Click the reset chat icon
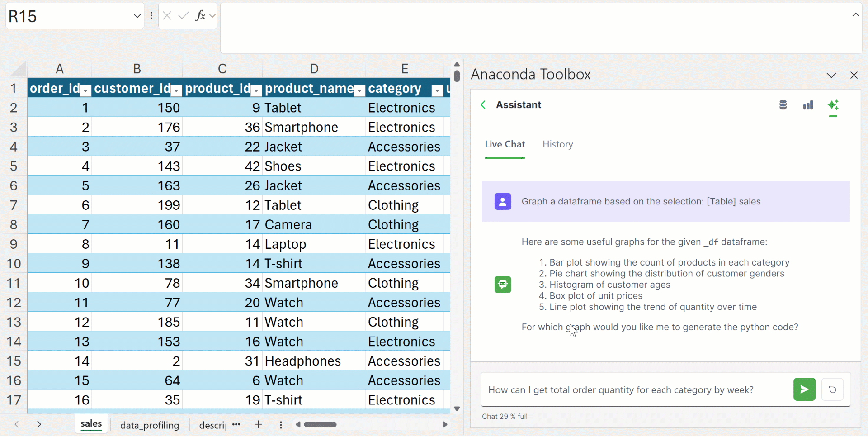This screenshot has width=868, height=437. click(832, 389)
